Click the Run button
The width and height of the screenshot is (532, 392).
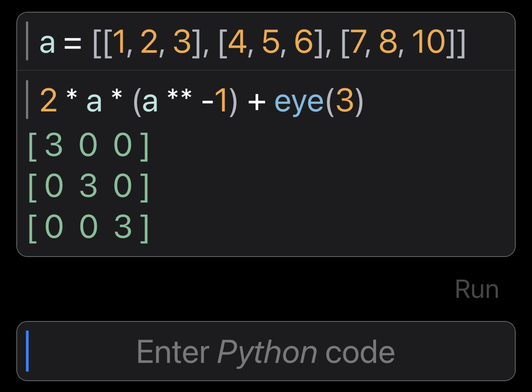pos(477,290)
